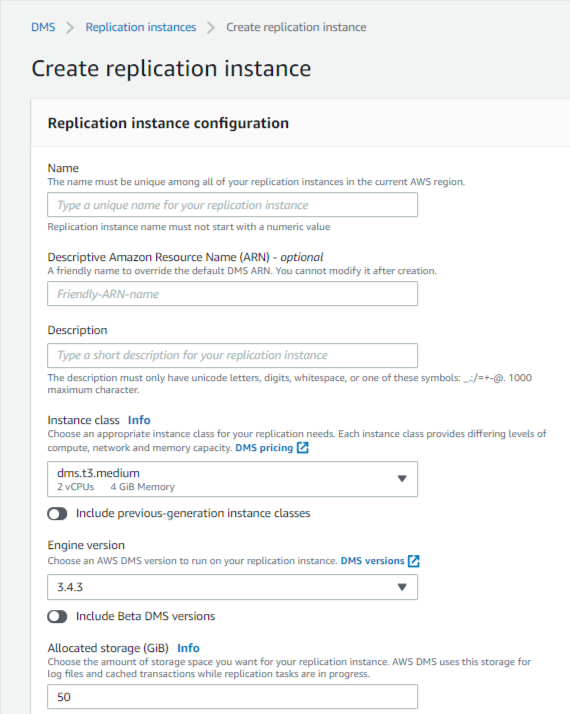Click the Instance class dropdown arrow

(402, 479)
